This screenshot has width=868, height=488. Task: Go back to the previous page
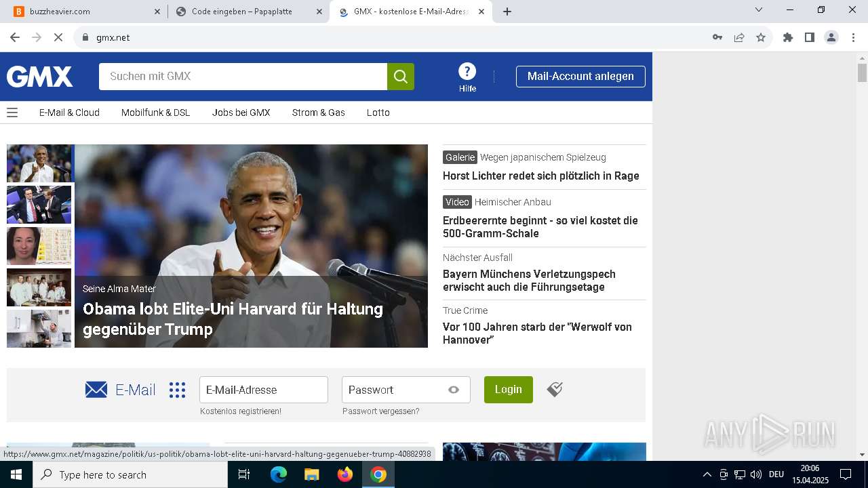click(15, 37)
